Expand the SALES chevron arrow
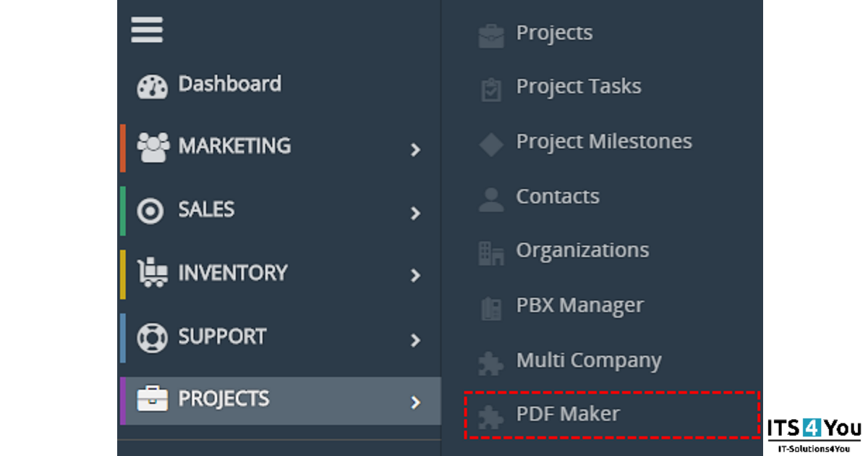This screenshot has width=868, height=456. pyautogui.click(x=415, y=214)
